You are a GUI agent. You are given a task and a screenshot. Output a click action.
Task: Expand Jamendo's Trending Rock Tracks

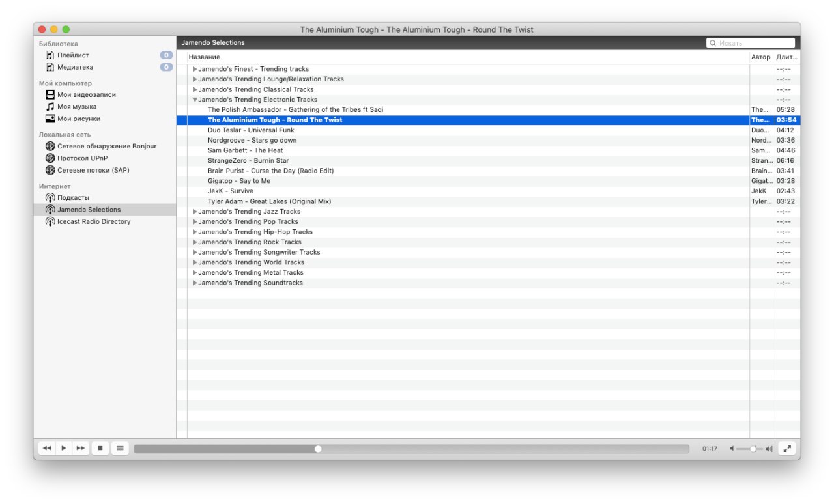click(x=195, y=242)
